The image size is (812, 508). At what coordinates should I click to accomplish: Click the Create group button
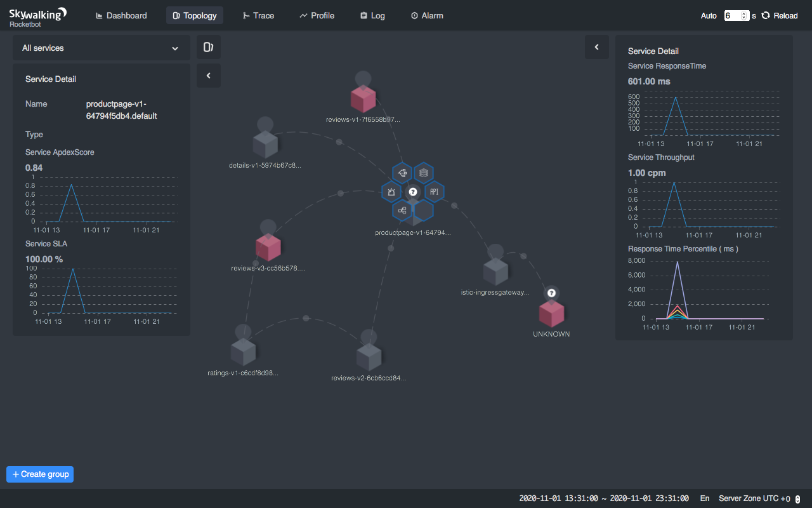[40, 474]
